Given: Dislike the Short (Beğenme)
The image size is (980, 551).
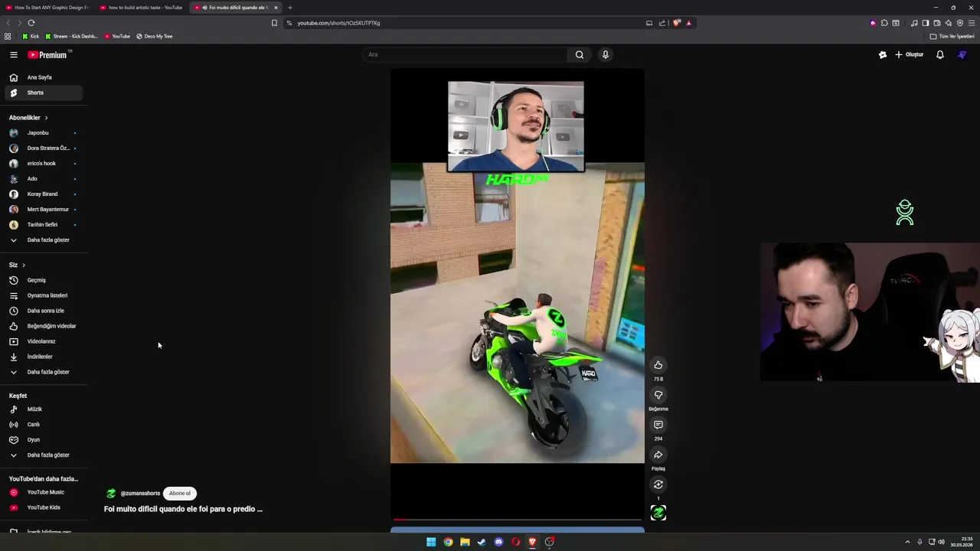Looking at the screenshot, I should click(x=658, y=395).
